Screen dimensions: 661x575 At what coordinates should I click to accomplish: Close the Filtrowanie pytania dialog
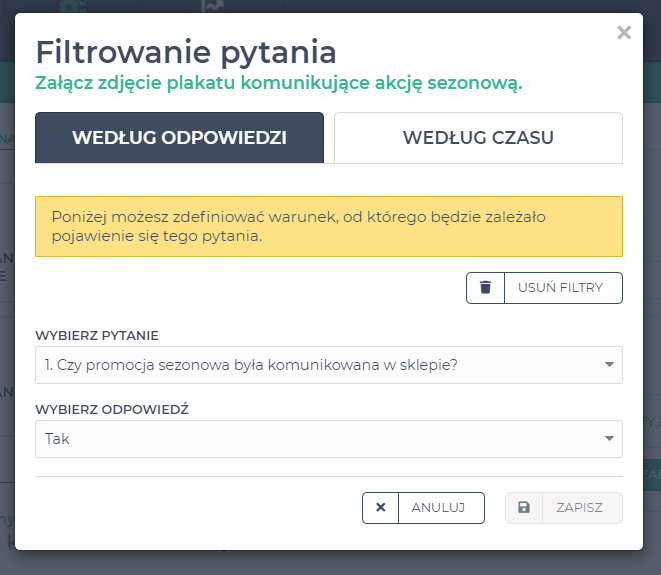pyautogui.click(x=624, y=33)
